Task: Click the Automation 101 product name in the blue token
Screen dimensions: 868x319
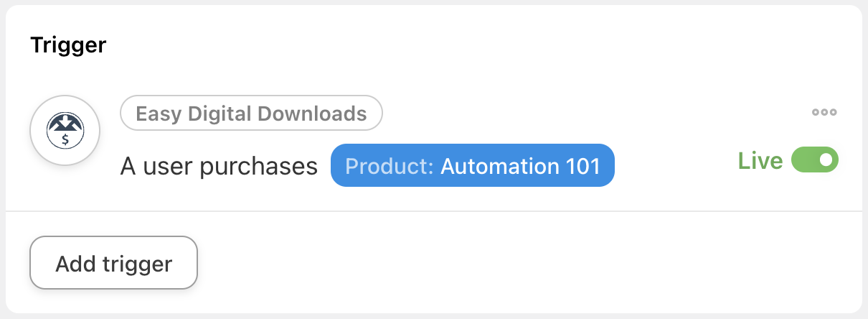Action: (519, 166)
